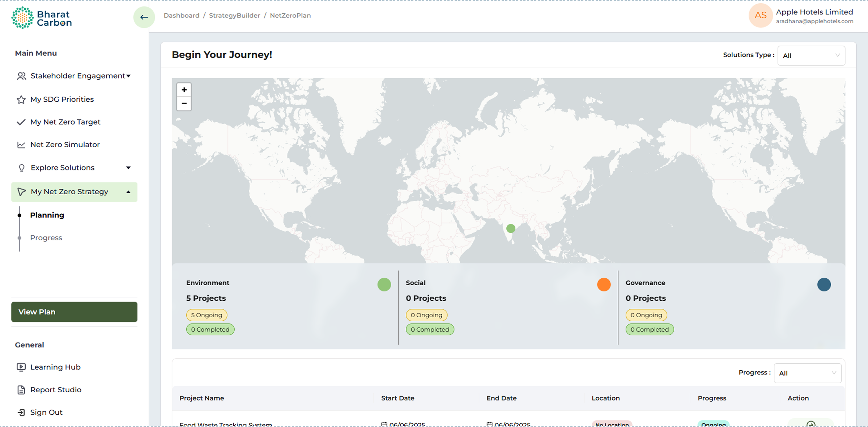Open the Progress filter dropdown

coord(807,373)
